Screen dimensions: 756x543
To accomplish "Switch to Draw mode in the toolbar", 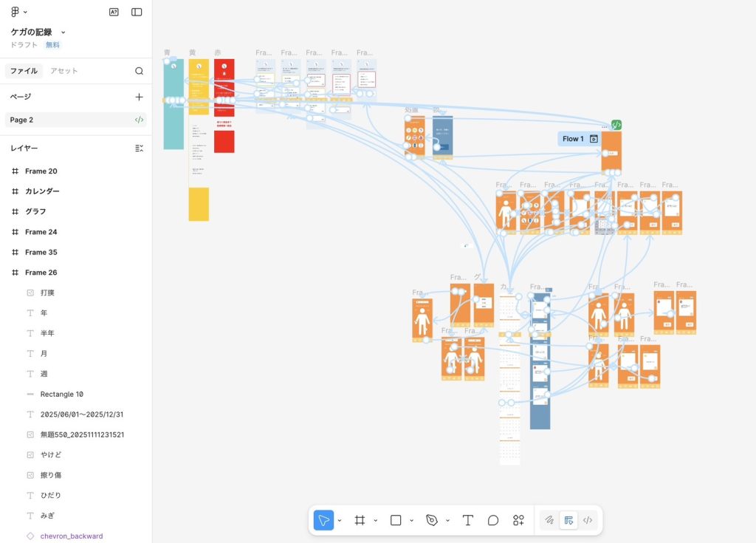I will [549, 520].
